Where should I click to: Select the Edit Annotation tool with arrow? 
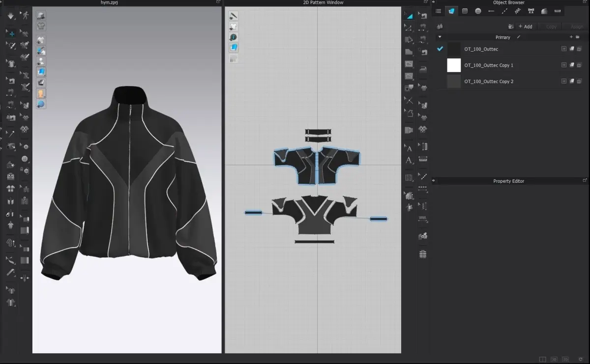coord(409,148)
